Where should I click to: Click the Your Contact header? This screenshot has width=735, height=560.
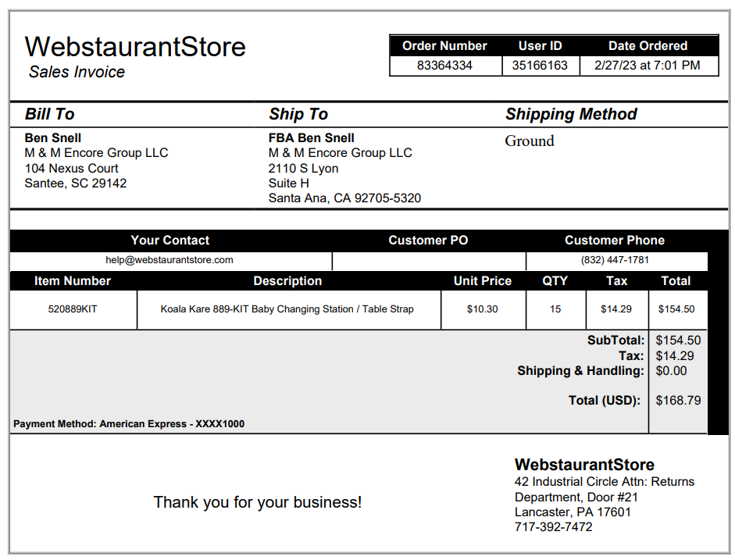tap(169, 241)
